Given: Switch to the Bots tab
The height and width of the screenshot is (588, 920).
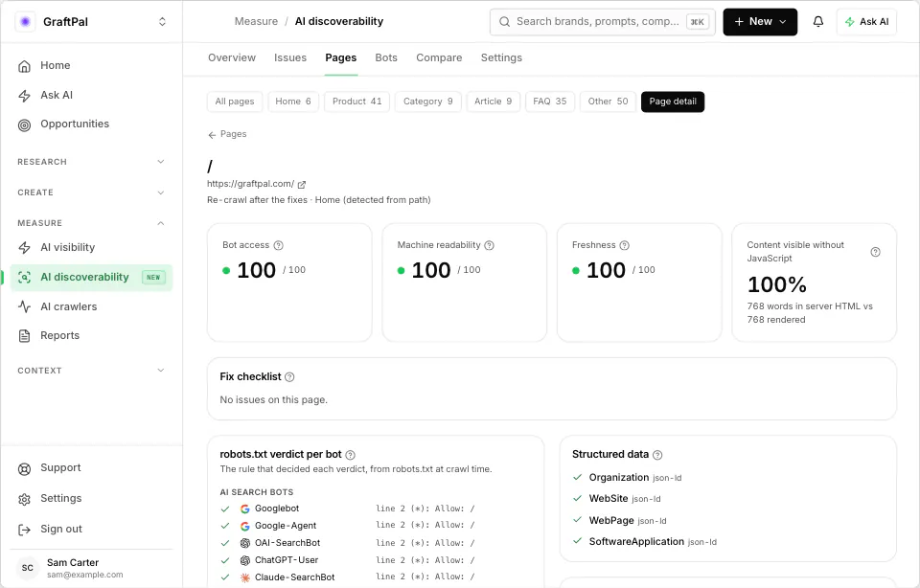Looking at the screenshot, I should click(x=386, y=57).
